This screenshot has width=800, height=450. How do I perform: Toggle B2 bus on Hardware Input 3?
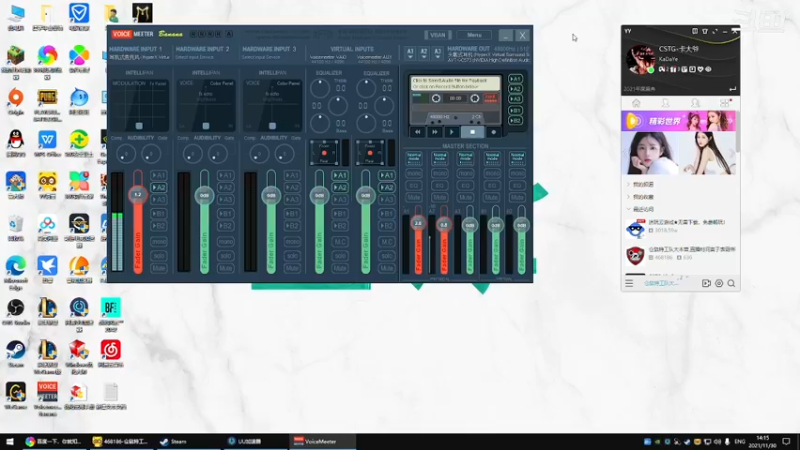(x=292, y=226)
